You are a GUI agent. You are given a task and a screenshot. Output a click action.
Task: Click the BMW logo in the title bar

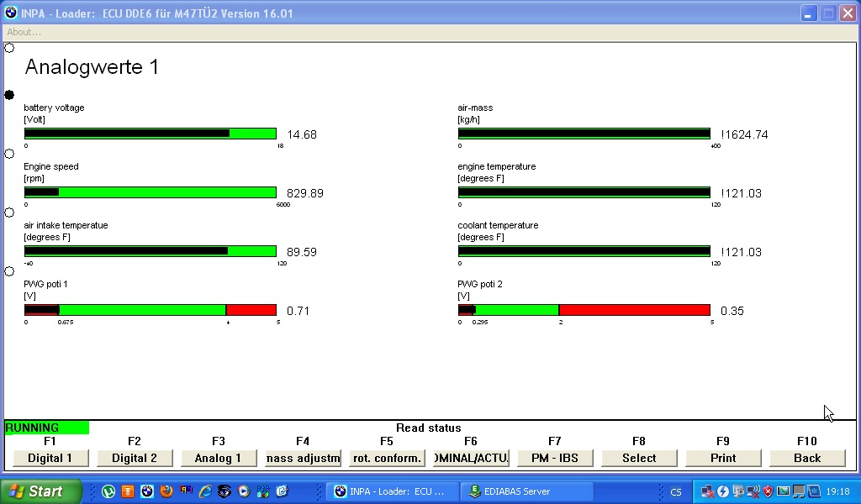pyautogui.click(x=11, y=13)
